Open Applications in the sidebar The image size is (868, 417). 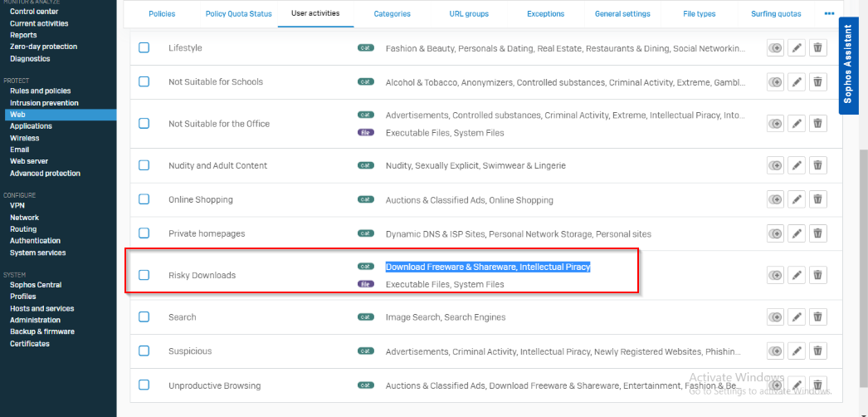(x=31, y=126)
